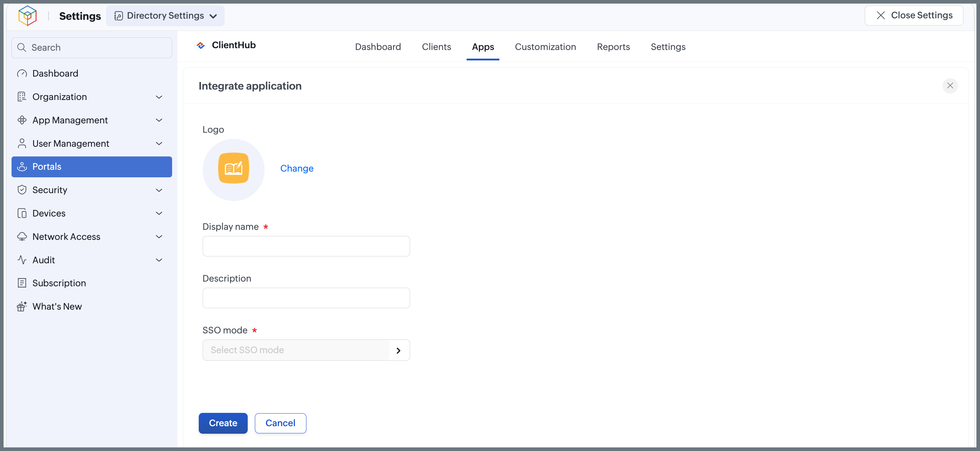Click the Directory Settings page icon

pos(119,16)
